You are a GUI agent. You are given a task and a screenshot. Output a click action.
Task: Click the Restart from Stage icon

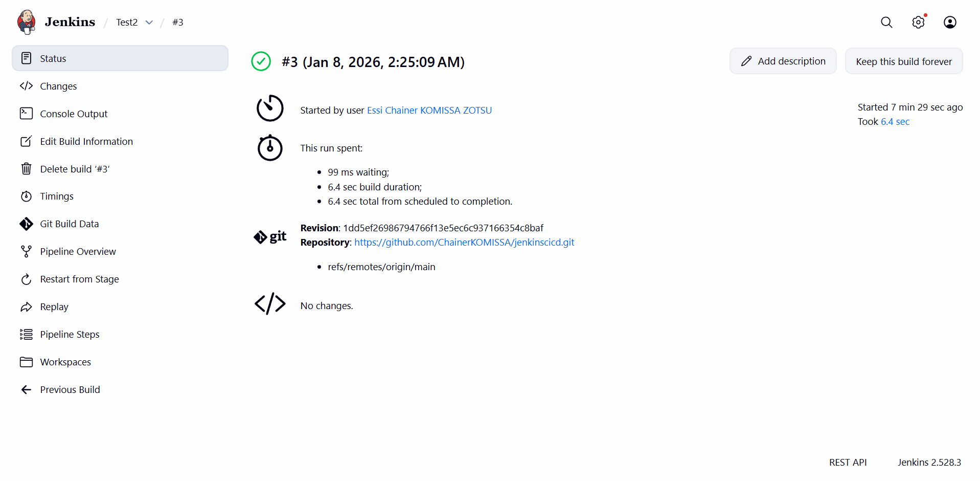coord(26,279)
